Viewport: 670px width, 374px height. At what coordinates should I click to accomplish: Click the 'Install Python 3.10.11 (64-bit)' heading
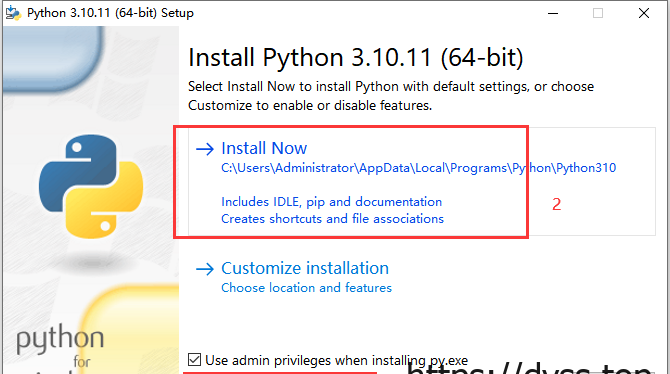[x=356, y=58]
